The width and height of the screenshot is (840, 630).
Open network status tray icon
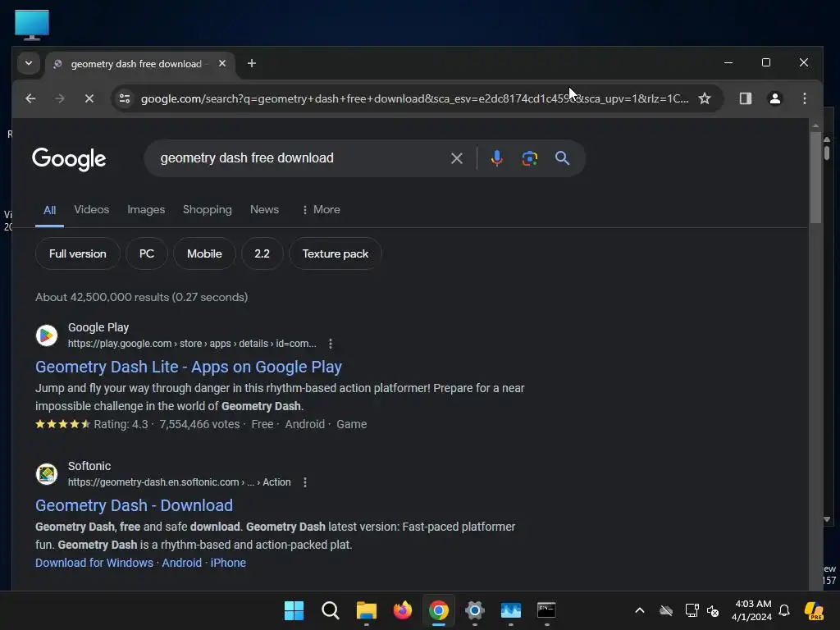692,610
